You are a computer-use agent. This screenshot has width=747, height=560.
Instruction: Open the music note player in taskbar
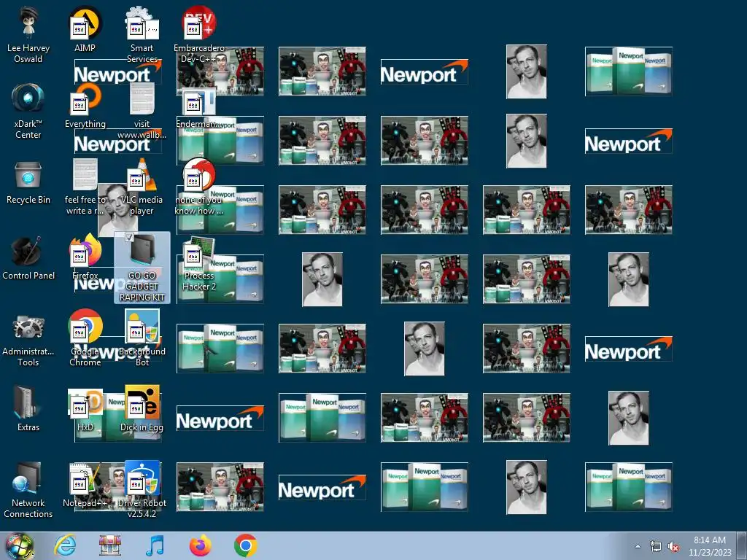coord(155,545)
